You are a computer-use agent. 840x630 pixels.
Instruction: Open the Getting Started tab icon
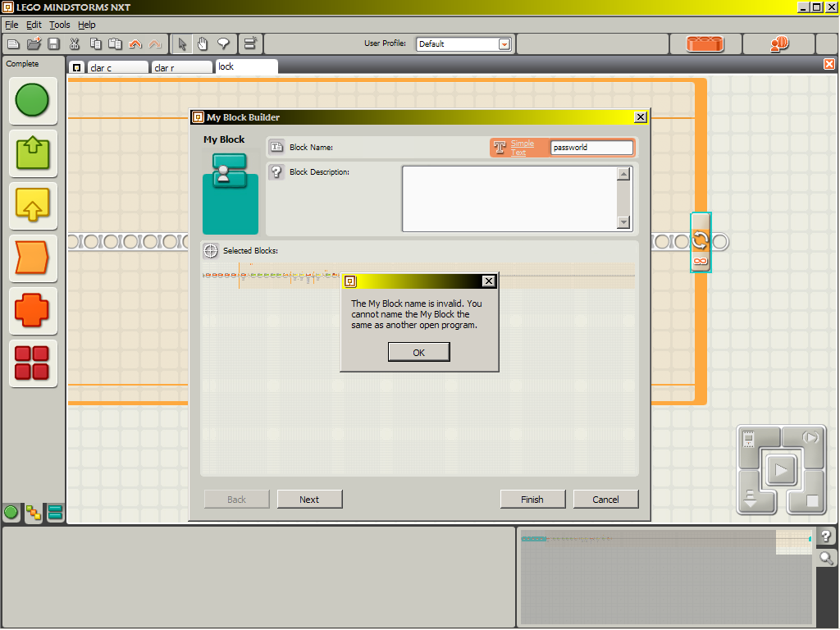(x=76, y=67)
